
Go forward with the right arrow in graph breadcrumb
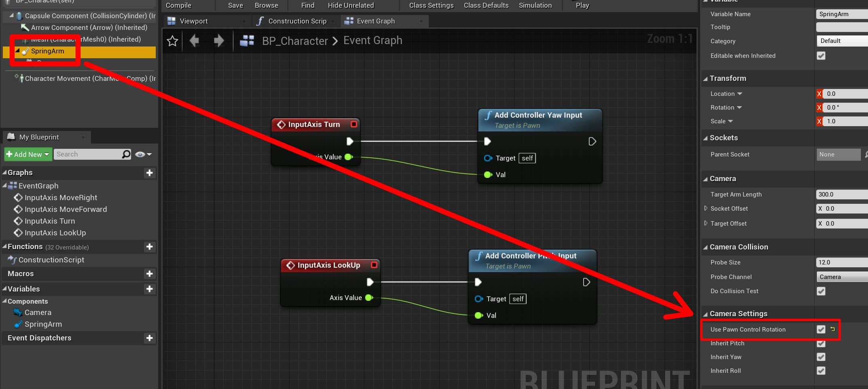(219, 40)
